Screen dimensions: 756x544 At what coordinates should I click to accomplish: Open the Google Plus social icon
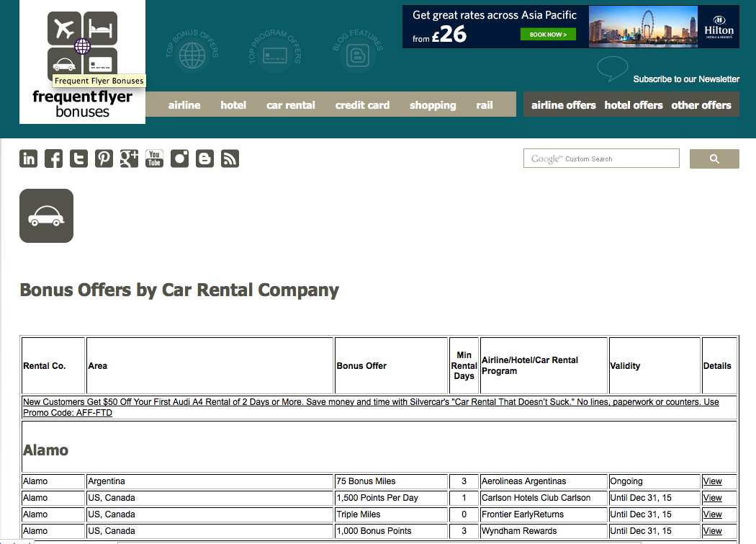(129, 159)
